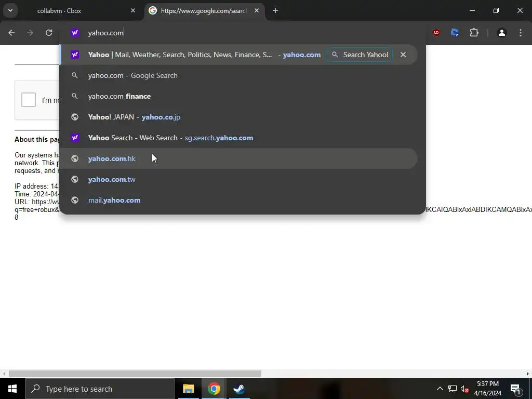Click the network status tray icon

pos(453,389)
